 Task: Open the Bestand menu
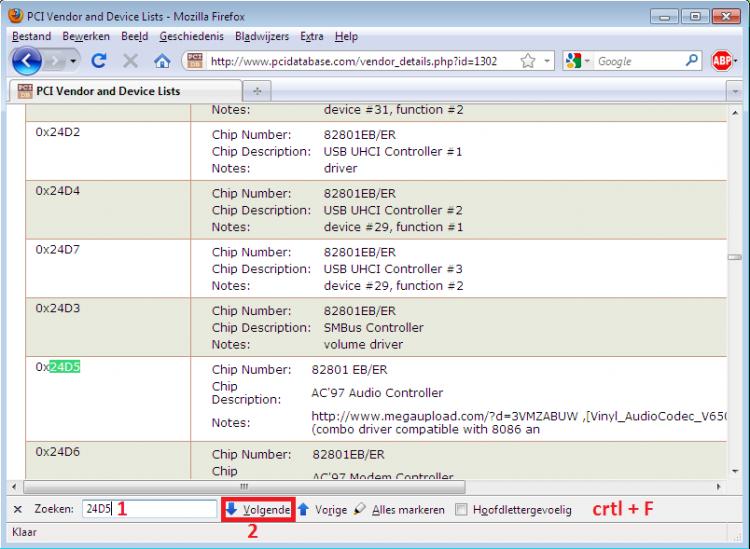tap(32, 36)
